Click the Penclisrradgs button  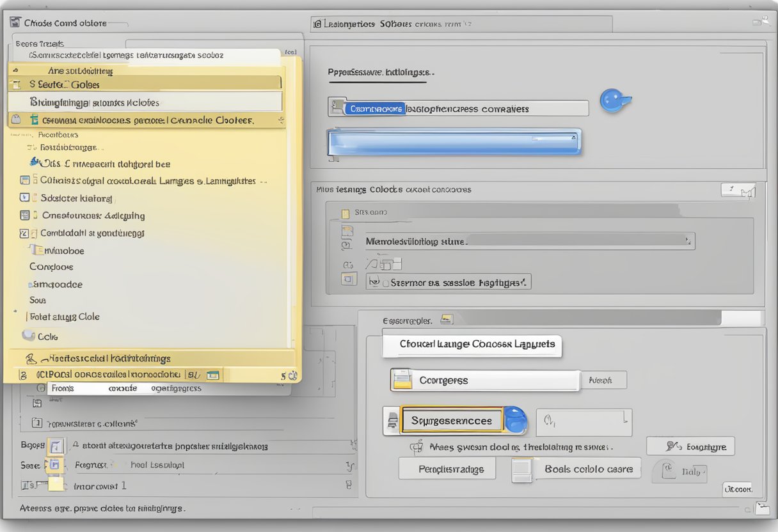[x=446, y=469]
